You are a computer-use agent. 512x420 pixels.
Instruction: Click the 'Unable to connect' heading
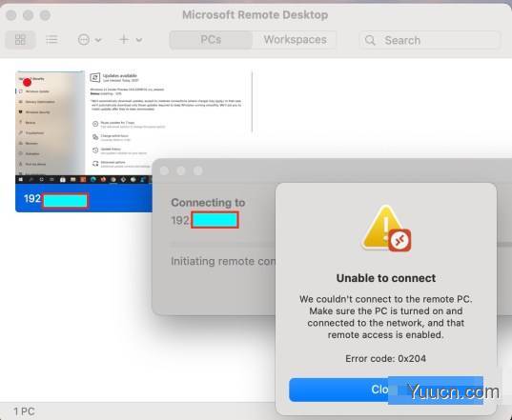pyautogui.click(x=386, y=278)
